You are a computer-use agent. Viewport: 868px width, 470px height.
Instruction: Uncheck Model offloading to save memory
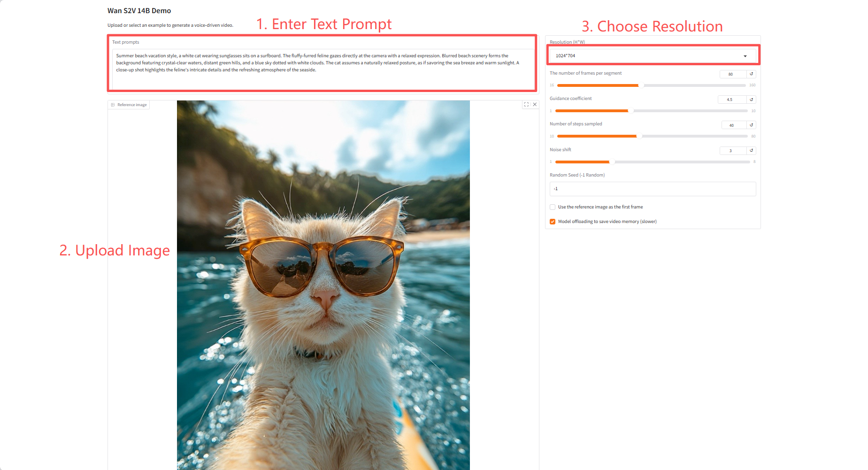[x=553, y=222]
